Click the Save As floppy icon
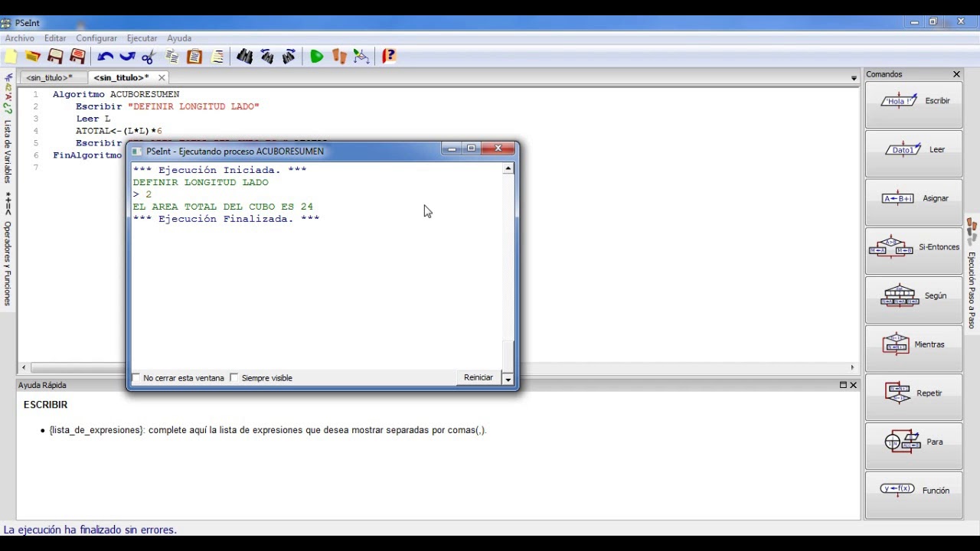Image resolution: width=980 pixels, height=551 pixels. click(77, 57)
